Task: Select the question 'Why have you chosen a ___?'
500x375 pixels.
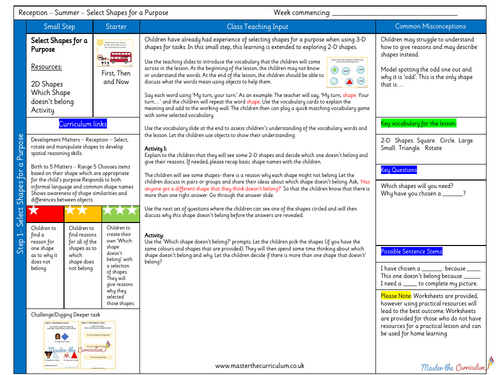Action: point(423,194)
